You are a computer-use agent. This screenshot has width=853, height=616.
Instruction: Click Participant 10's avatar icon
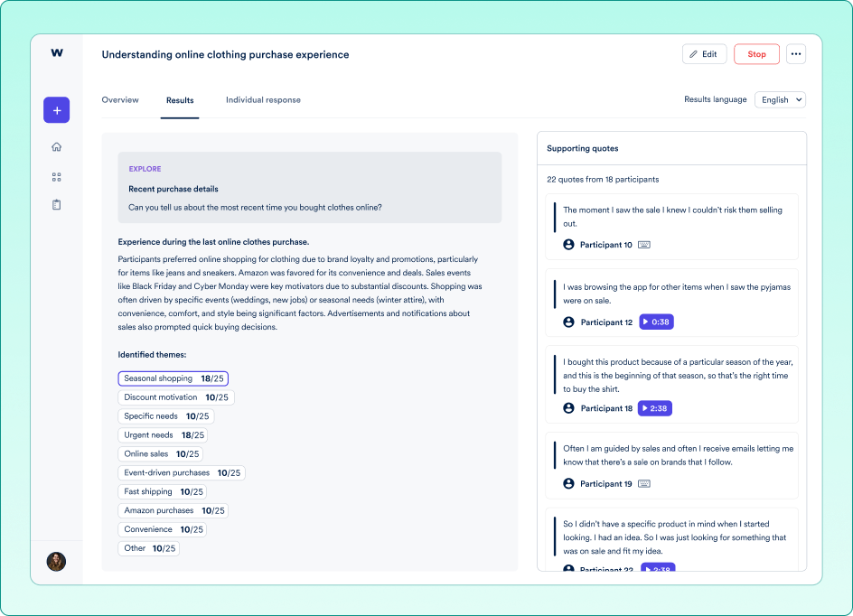click(568, 245)
